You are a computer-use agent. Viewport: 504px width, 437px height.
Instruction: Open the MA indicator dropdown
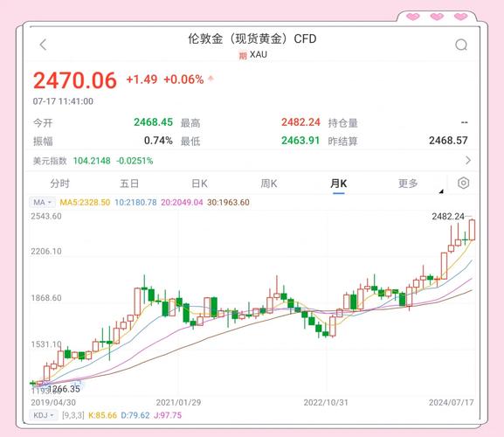coord(43,202)
